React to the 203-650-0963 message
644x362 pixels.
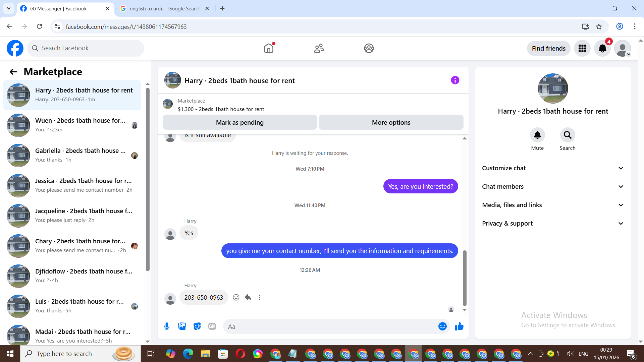tap(236, 297)
